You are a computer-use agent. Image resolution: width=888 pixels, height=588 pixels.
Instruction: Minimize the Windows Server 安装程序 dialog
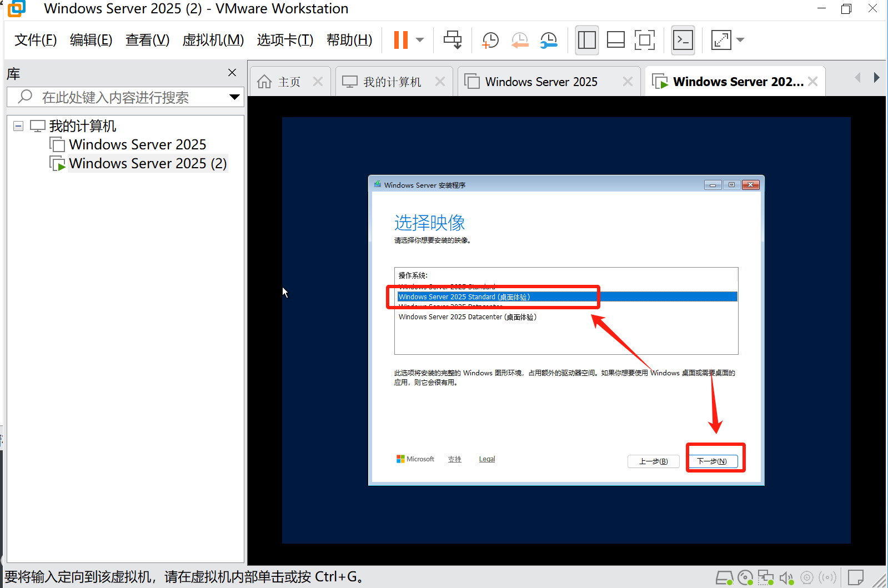(713, 185)
